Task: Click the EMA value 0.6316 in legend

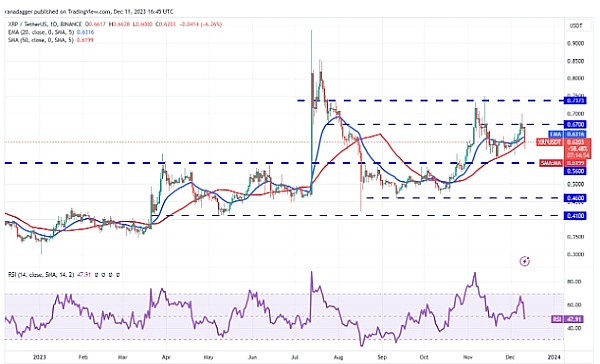Action: click(x=86, y=32)
